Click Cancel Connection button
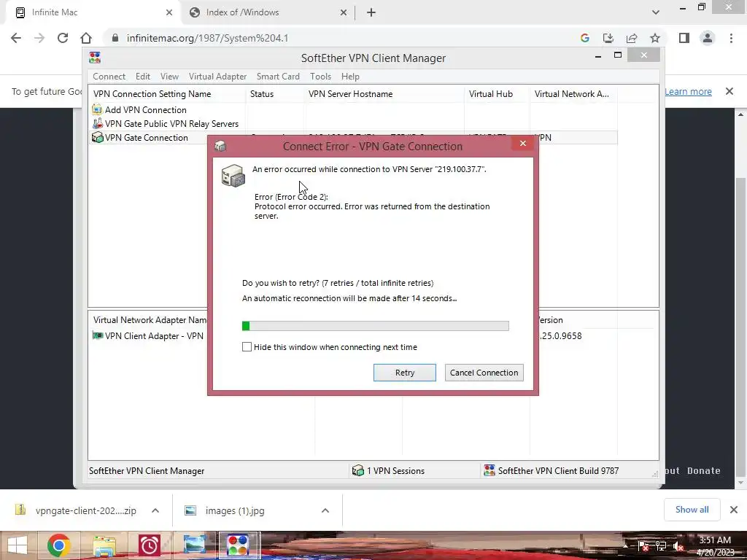The image size is (747, 560). [x=484, y=373]
